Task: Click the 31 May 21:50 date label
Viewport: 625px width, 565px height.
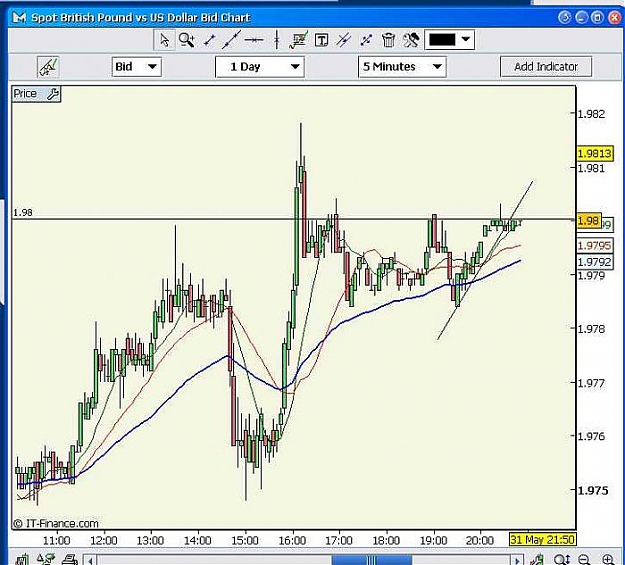Action: coord(542,540)
